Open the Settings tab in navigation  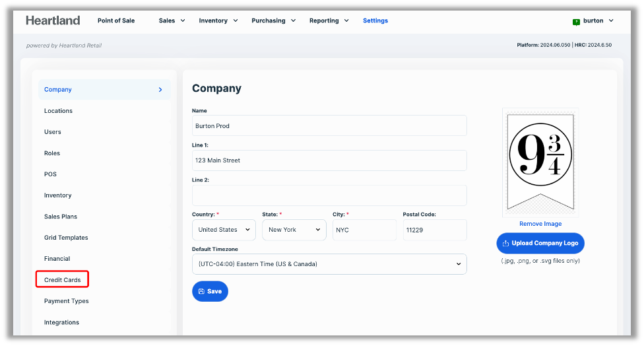(x=375, y=20)
